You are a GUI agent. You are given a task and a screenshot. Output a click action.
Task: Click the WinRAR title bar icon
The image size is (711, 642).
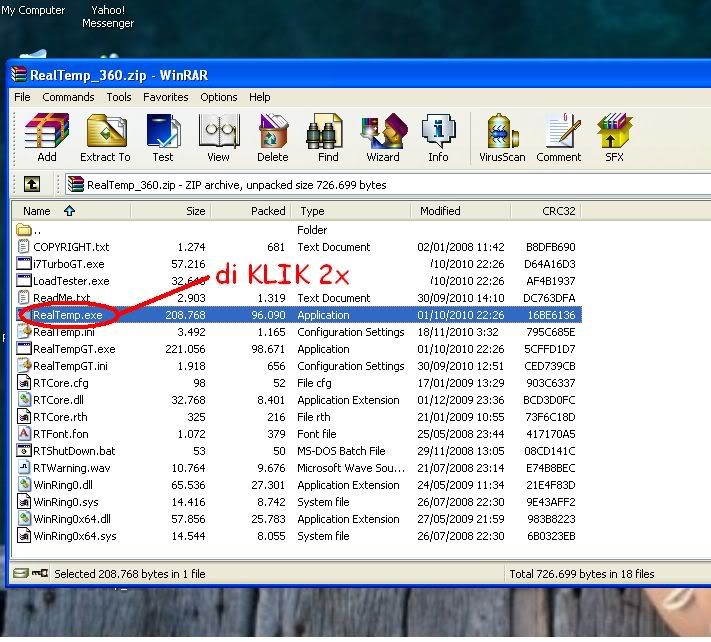19,74
